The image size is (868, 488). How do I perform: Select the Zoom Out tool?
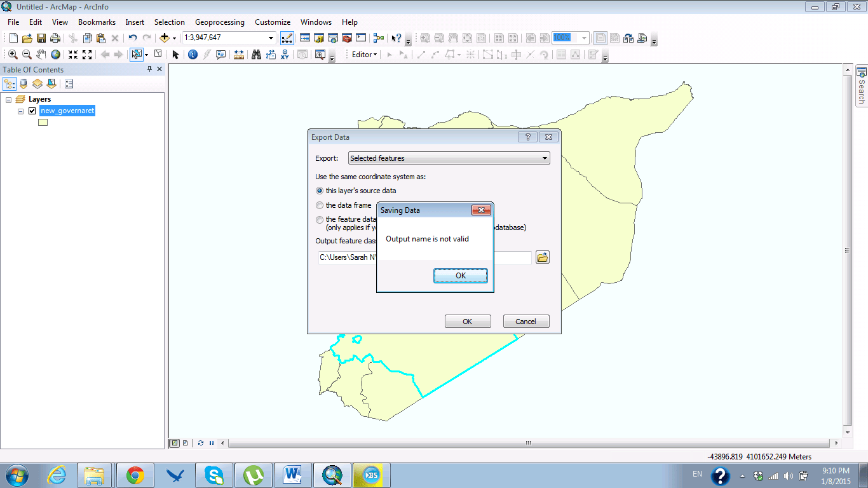coord(27,55)
